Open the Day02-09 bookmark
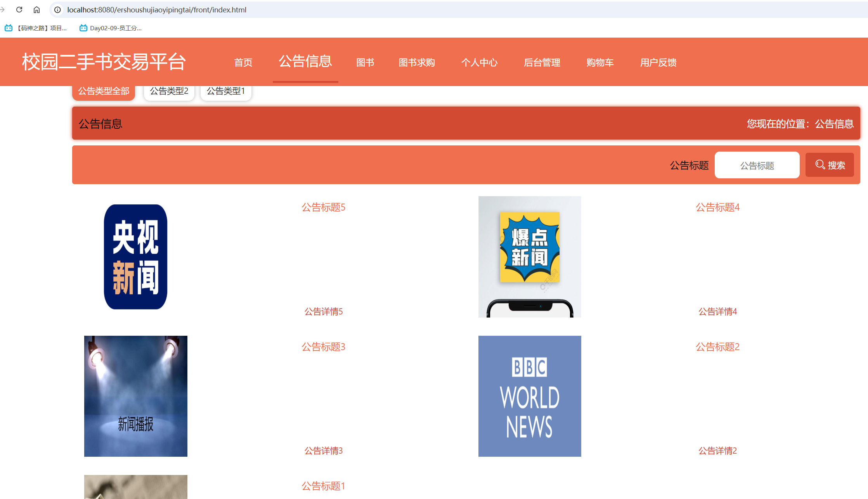The image size is (868, 499). click(x=111, y=28)
